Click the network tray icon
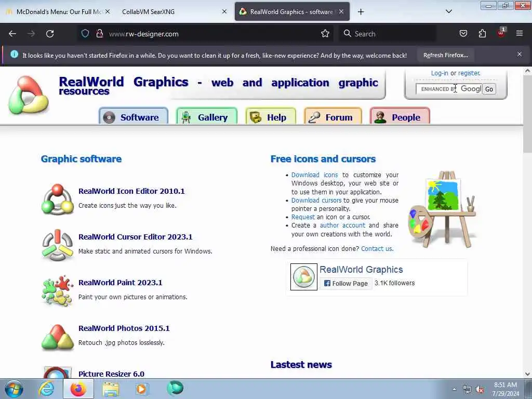 467,390
